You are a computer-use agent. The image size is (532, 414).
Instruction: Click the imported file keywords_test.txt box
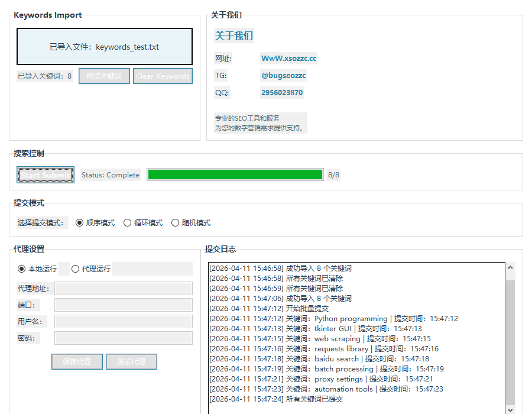click(104, 47)
